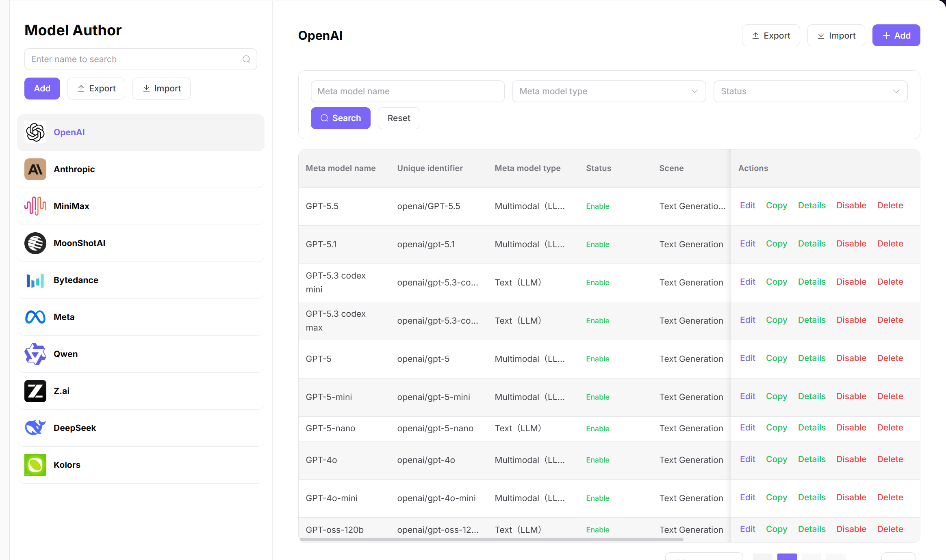Click the MoonShotAI logo icon

point(35,243)
